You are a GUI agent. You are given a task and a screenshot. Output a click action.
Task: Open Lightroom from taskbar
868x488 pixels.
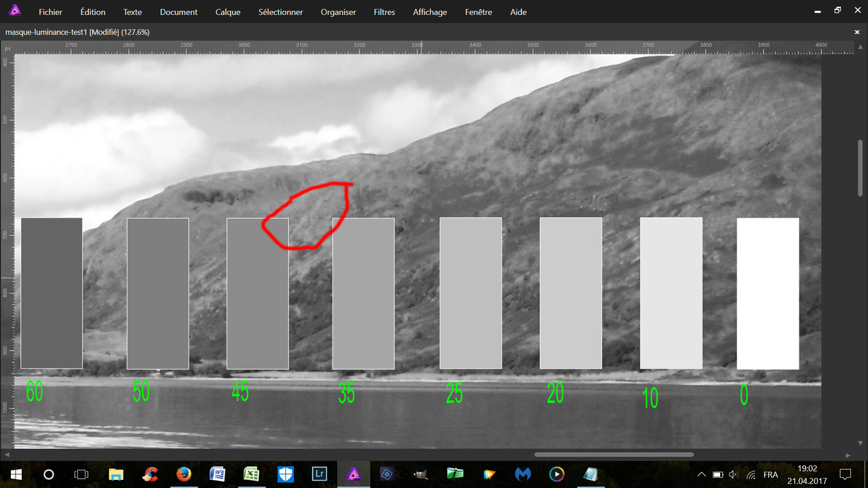(319, 474)
